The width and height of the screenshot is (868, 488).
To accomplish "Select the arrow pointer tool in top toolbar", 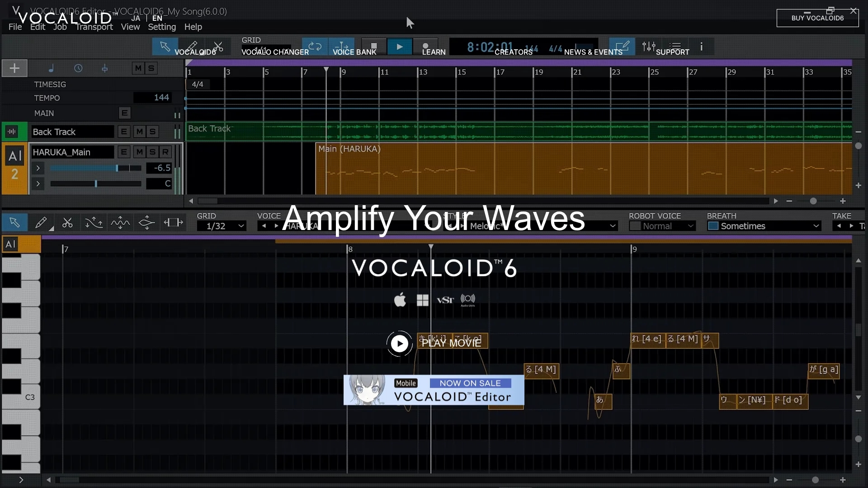I will pyautogui.click(x=165, y=47).
